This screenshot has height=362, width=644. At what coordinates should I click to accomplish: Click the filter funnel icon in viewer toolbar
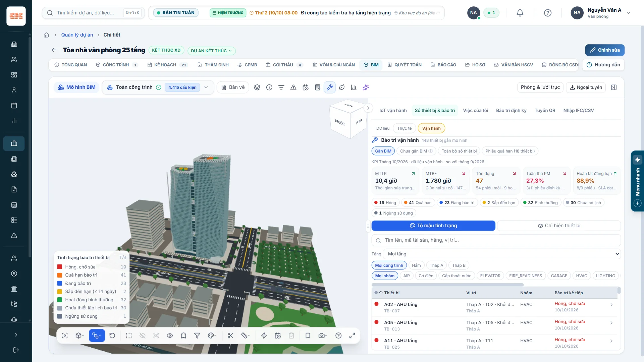click(197, 336)
